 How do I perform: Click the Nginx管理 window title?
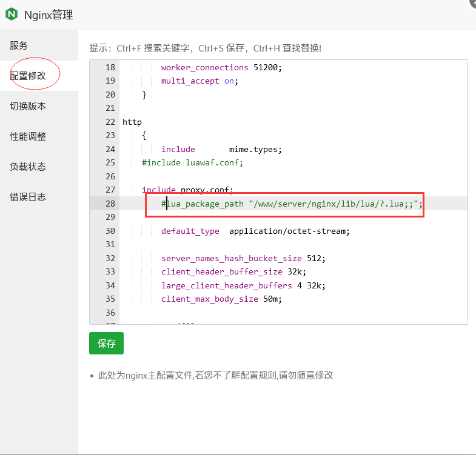(49, 15)
